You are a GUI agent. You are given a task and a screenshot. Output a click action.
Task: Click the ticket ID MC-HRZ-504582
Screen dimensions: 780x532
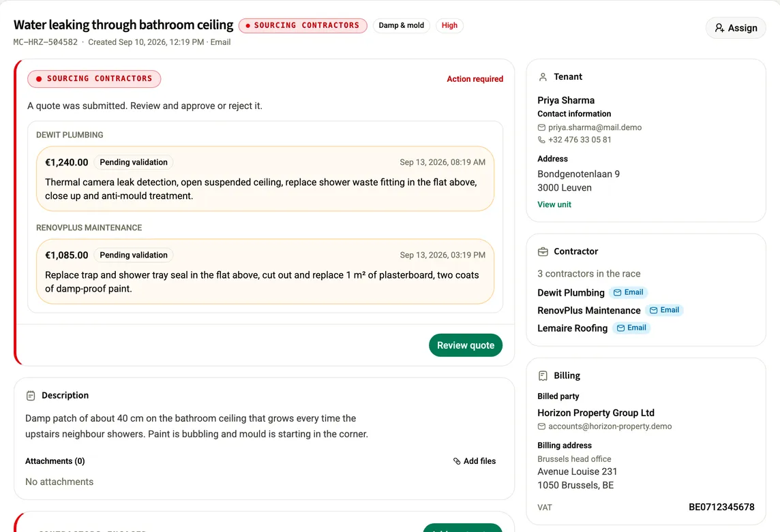click(45, 42)
